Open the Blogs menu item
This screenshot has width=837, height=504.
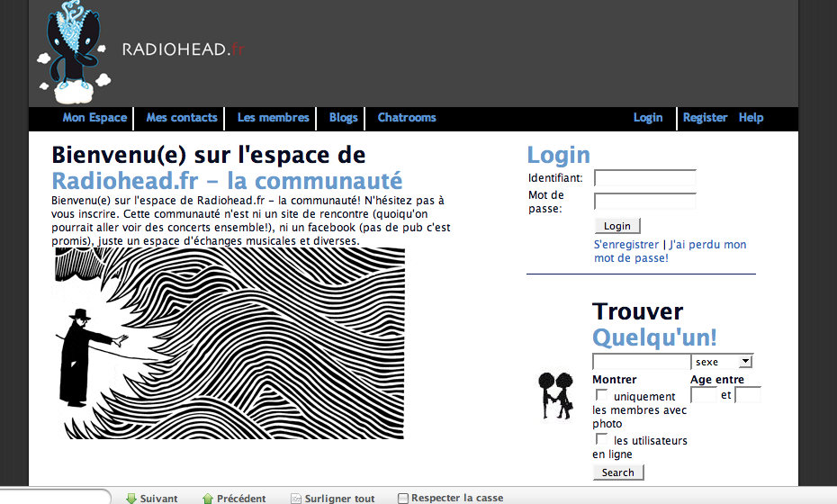pyautogui.click(x=343, y=118)
